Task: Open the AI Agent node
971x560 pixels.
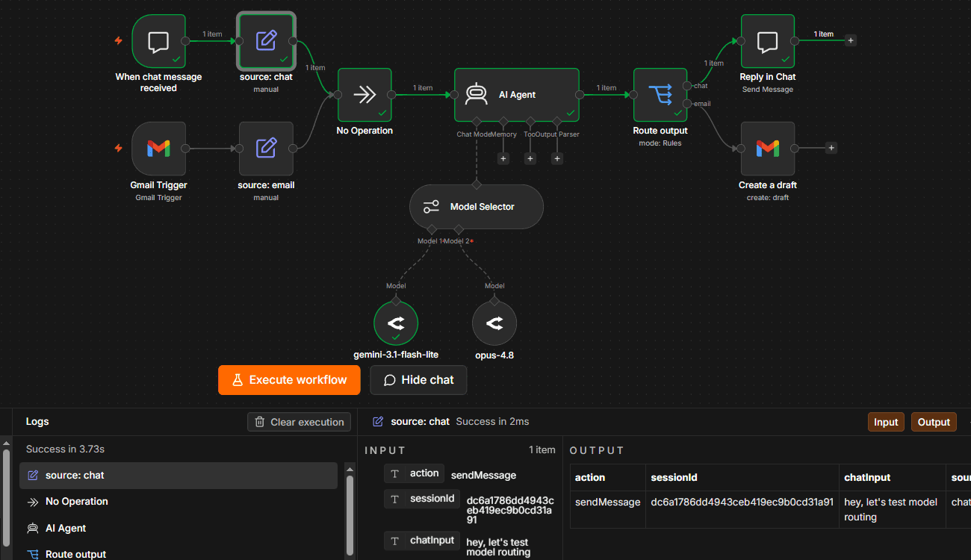Action: click(x=517, y=95)
